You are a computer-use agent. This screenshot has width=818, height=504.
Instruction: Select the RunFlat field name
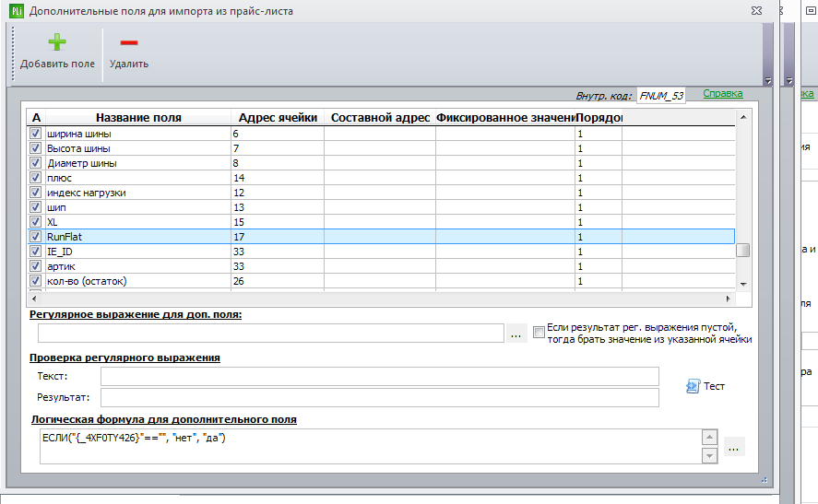tap(65, 237)
